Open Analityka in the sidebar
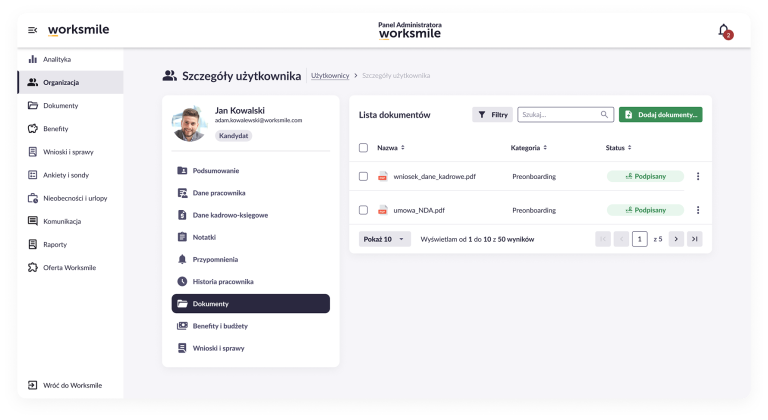 [70, 59]
